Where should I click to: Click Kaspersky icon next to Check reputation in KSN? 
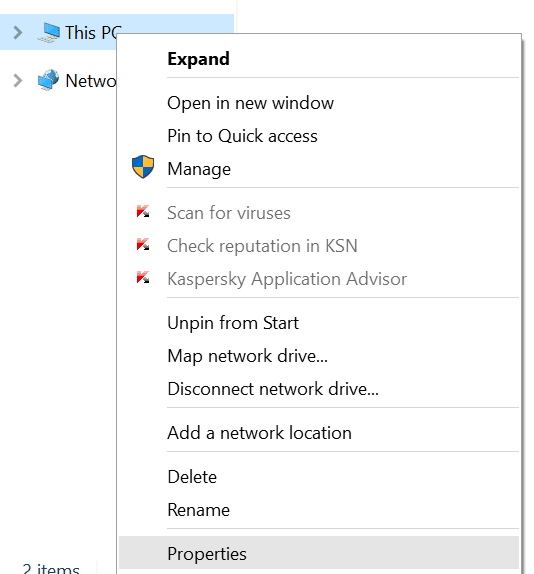pos(143,245)
